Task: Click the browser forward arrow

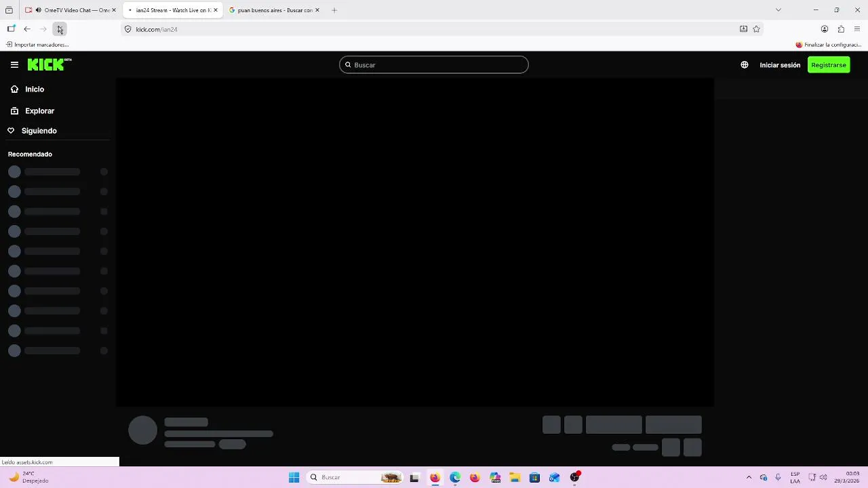Action: tap(43, 29)
